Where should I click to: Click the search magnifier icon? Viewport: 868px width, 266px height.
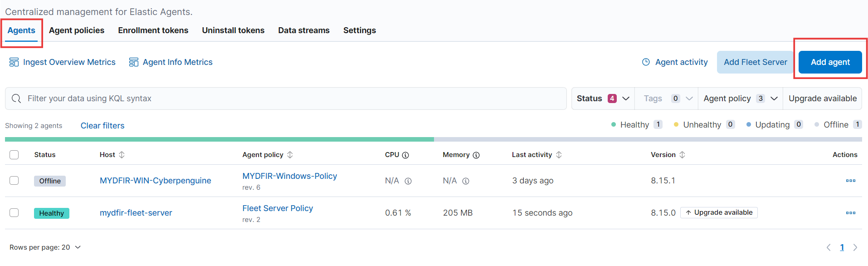[16, 99]
